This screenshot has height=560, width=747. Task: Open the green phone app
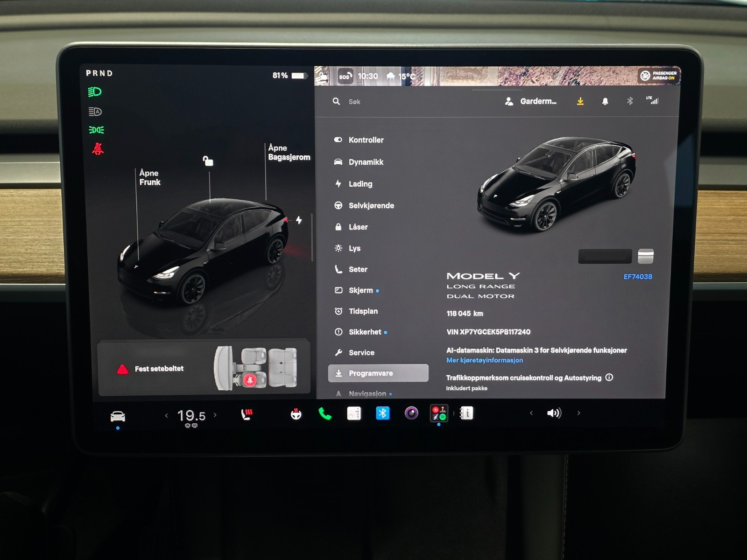tap(325, 413)
